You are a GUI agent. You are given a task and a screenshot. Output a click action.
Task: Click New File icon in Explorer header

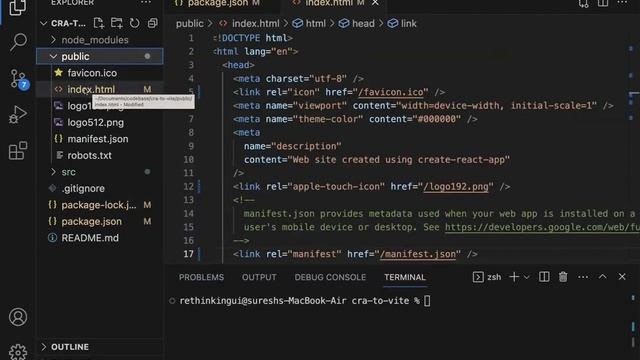pos(99,23)
